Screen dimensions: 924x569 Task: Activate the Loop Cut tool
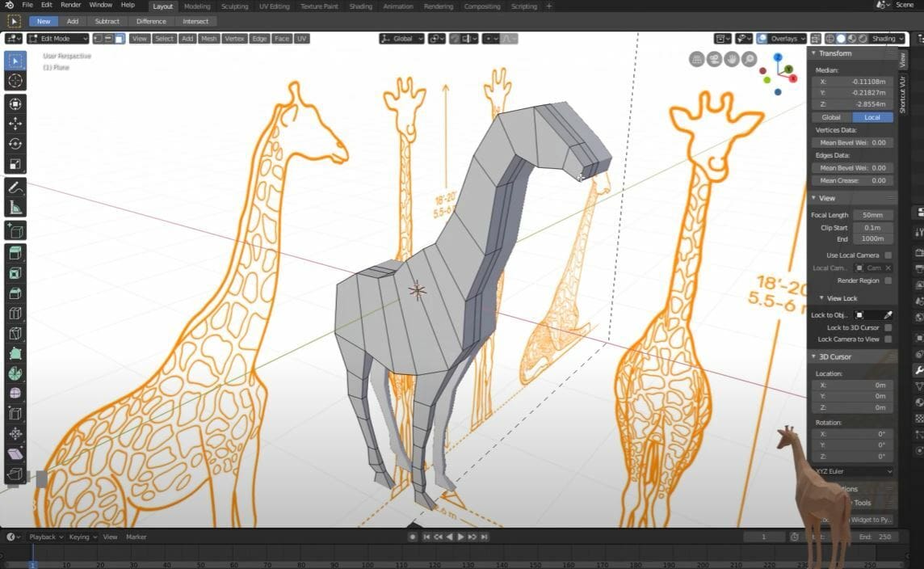[x=15, y=314]
